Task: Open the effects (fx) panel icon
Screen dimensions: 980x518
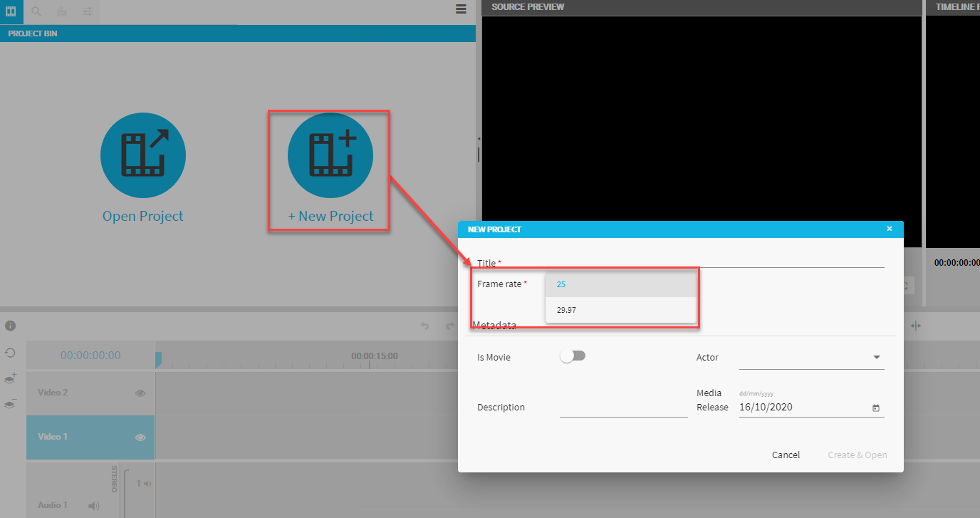Action: pyautogui.click(x=61, y=11)
